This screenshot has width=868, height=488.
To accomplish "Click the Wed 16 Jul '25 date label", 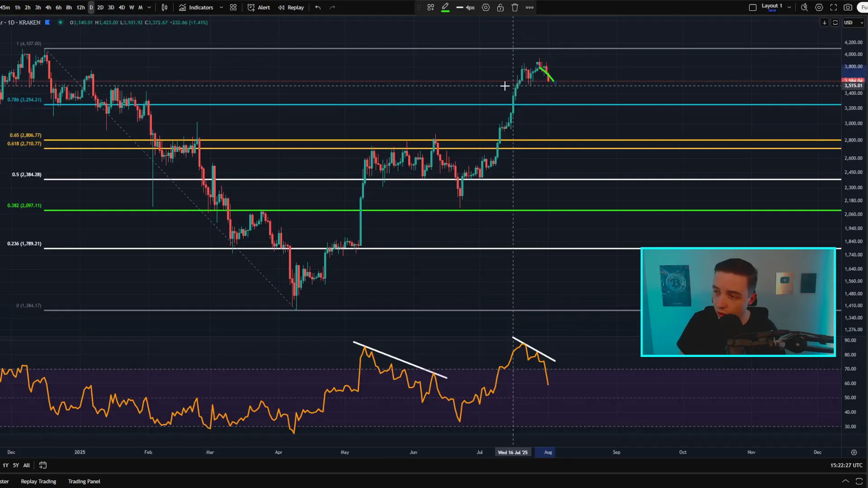I will pos(513,452).
